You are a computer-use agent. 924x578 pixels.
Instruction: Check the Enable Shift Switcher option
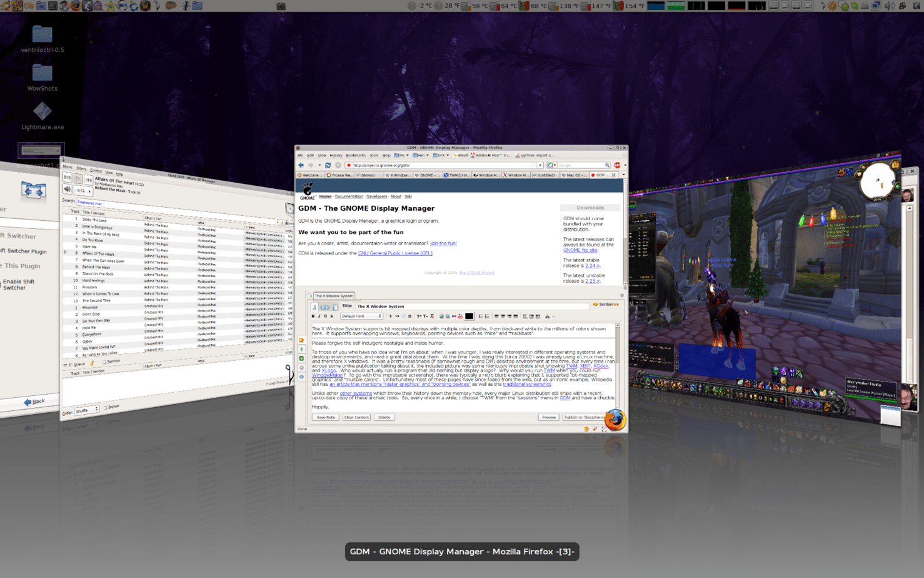click(x=17, y=284)
